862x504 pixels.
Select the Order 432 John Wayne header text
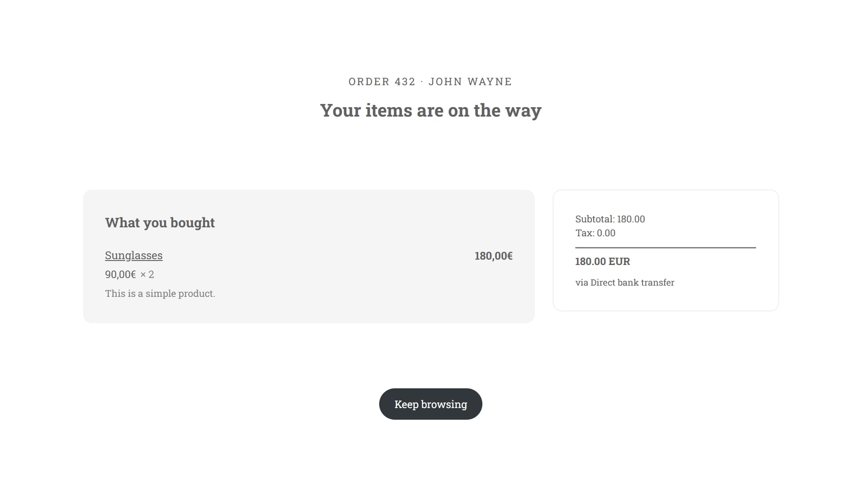[x=430, y=82]
